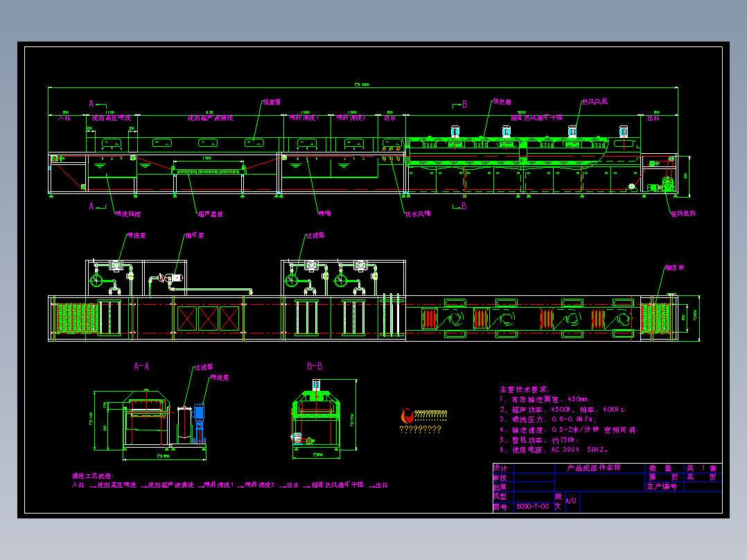The image size is (747, 560).
Task: Select the "主要技术要求" heading text
Action: click(525, 390)
